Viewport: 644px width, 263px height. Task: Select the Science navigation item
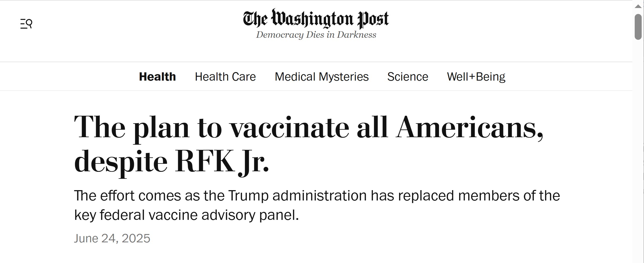point(408,77)
